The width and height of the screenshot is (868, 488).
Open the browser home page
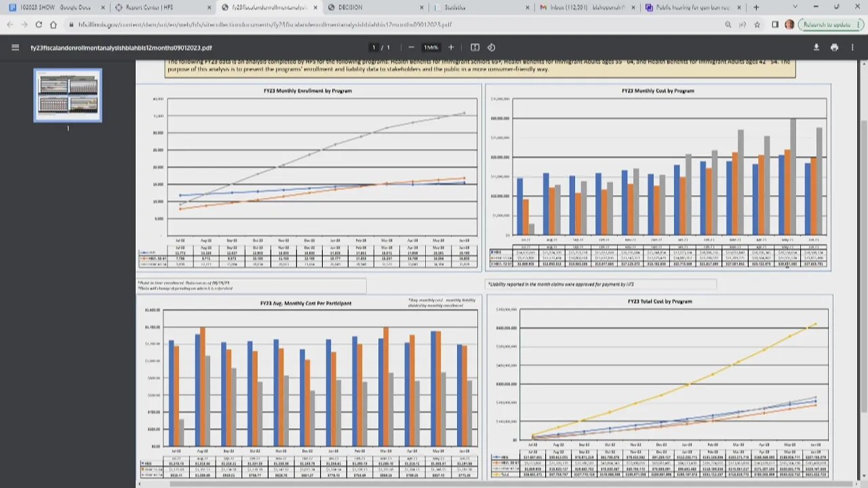click(53, 24)
